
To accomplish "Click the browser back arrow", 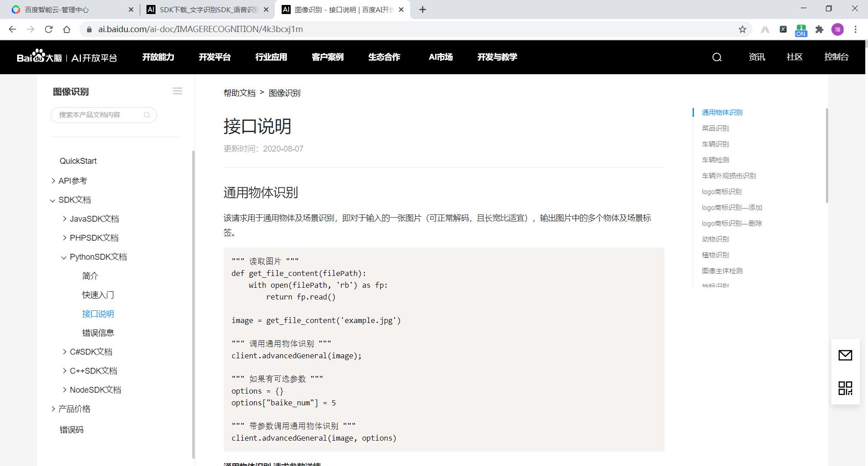I will tap(12, 29).
